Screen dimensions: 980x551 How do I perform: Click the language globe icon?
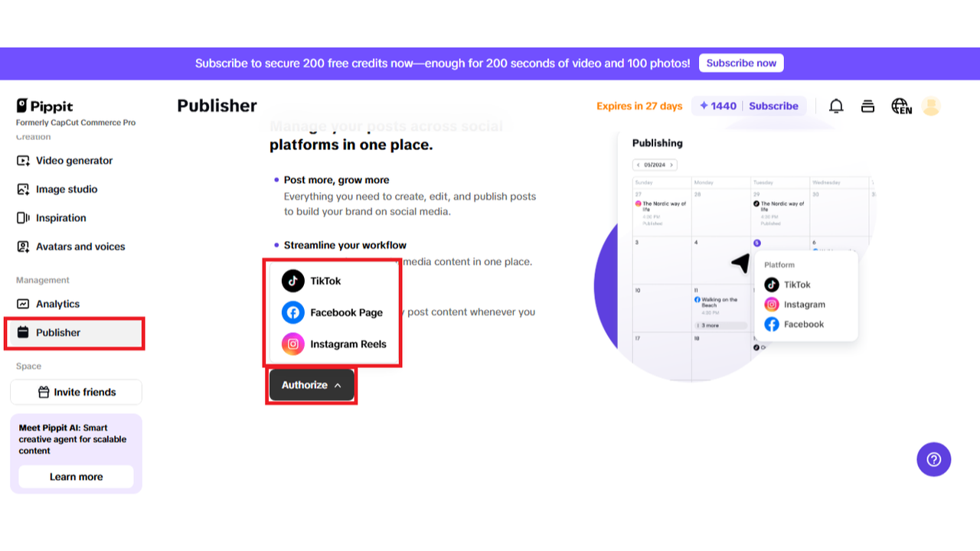[x=901, y=106]
